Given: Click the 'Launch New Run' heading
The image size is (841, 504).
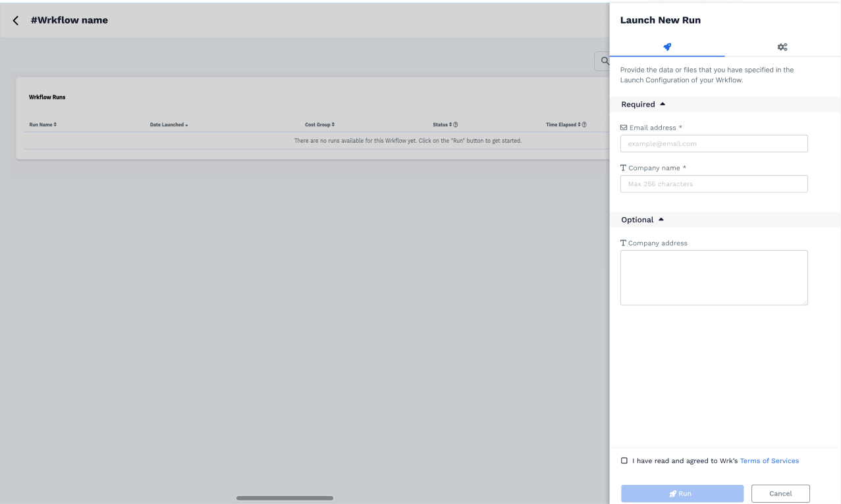Looking at the screenshot, I should pyautogui.click(x=661, y=20).
